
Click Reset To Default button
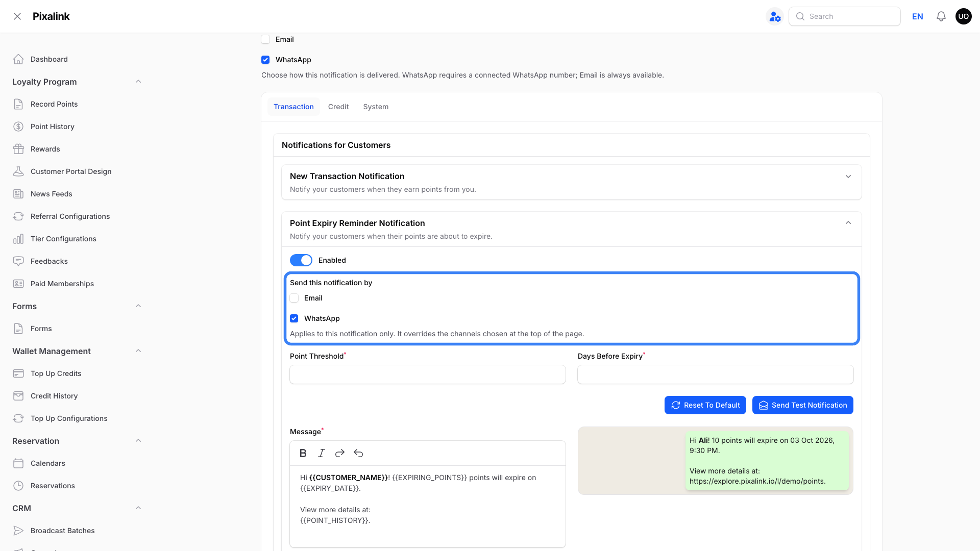pyautogui.click(x=705, y=405)
